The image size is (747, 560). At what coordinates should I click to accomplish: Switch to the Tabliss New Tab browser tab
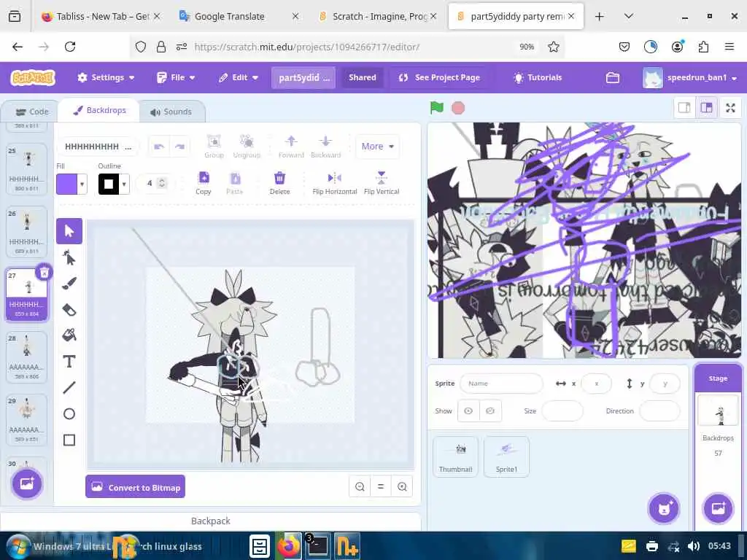[x=101, y=16]
